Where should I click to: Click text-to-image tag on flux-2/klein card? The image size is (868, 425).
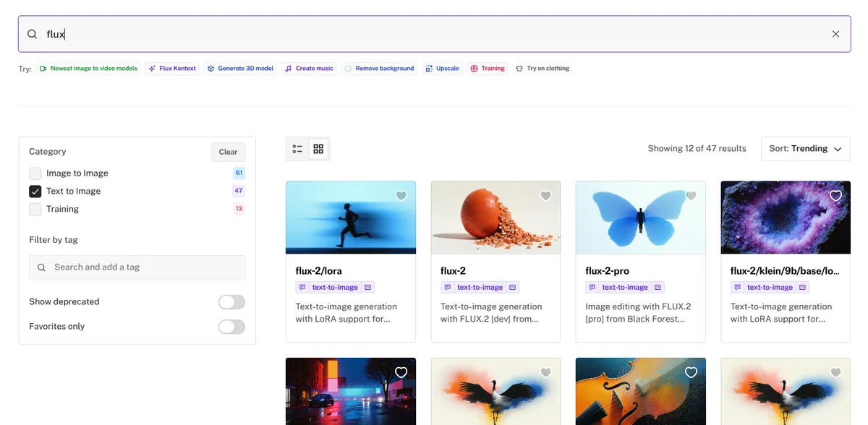770,288
